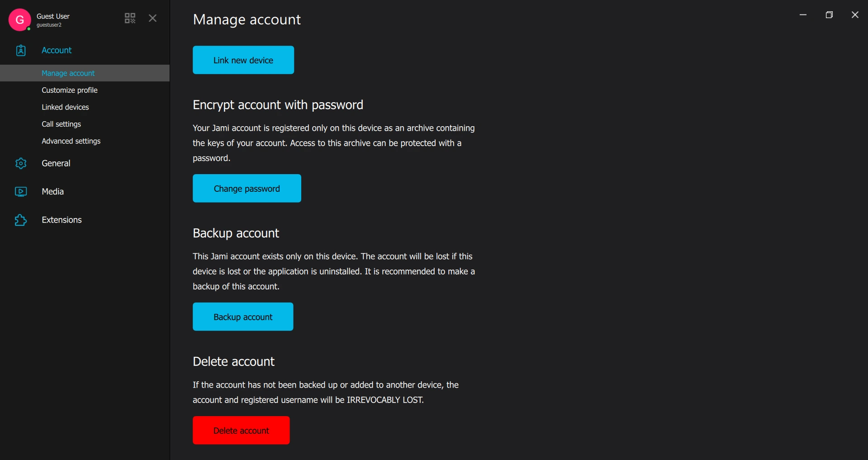The width and height of the screenshot is (868, 460).
Task: Go to Linked devices
Action: [x=65, y=107]
